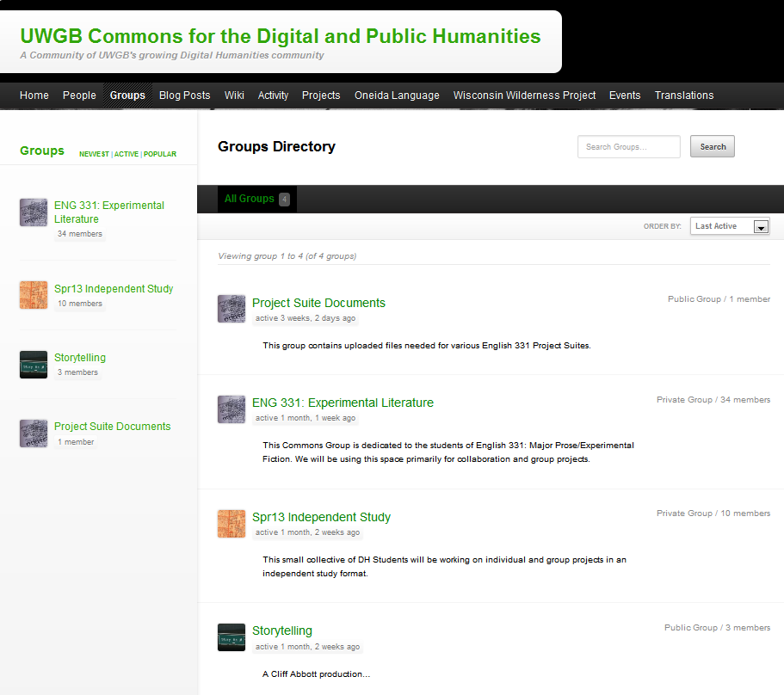Click the ENG 331 avatar in the sidebar
This screenshot has height=695, width=784.
coord(34,212)
